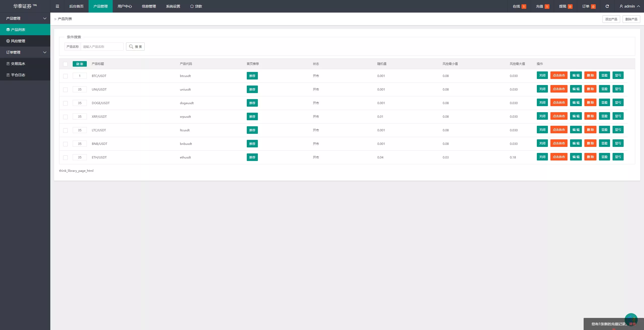Open the 贷款 menu with house icon

196,6
